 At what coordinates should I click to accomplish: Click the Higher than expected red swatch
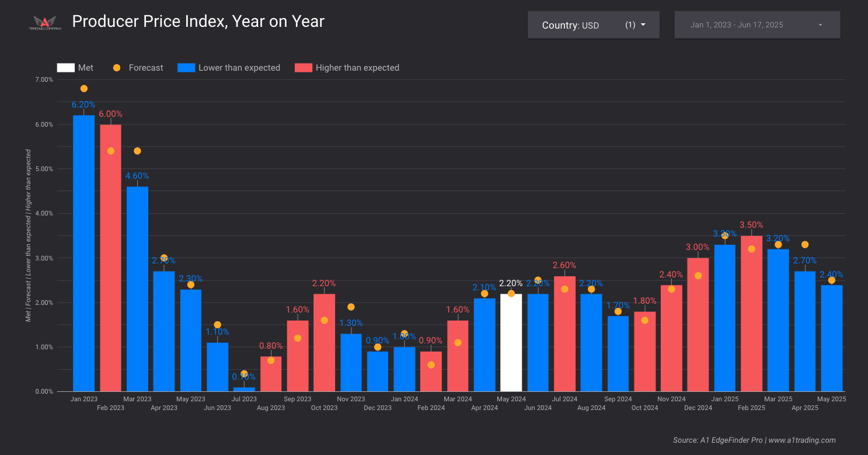[x=303, y=68]
